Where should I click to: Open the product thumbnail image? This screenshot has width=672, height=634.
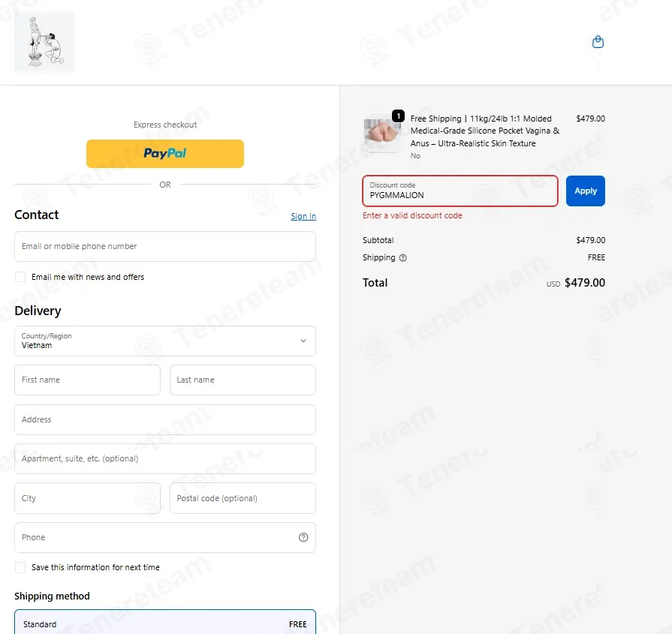click(x=382, y=132)
